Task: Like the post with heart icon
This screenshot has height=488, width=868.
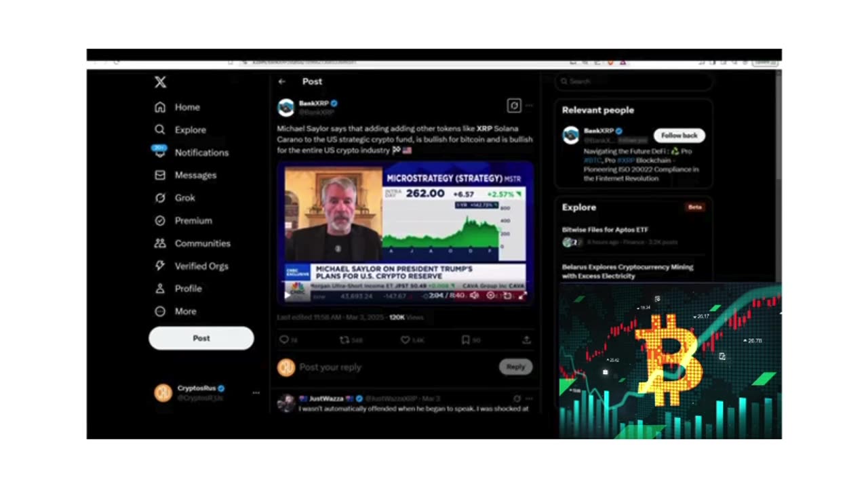Action: tap(405, 340)
